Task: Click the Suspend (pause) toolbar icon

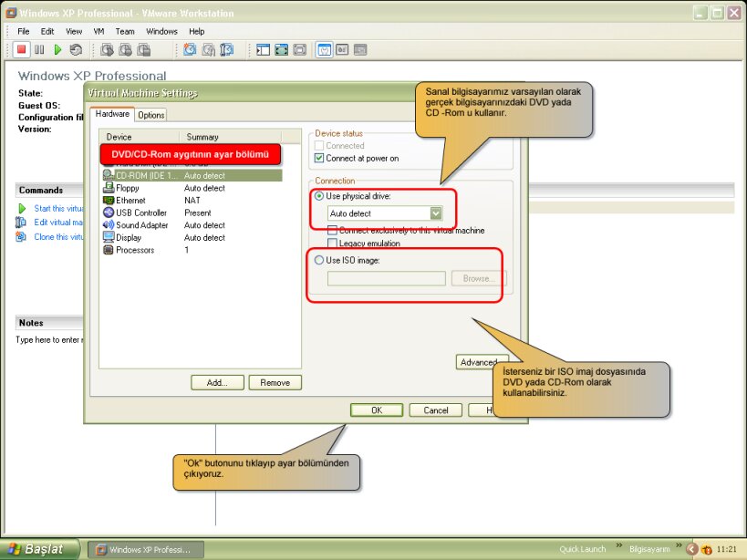Action: coord(39,49)
